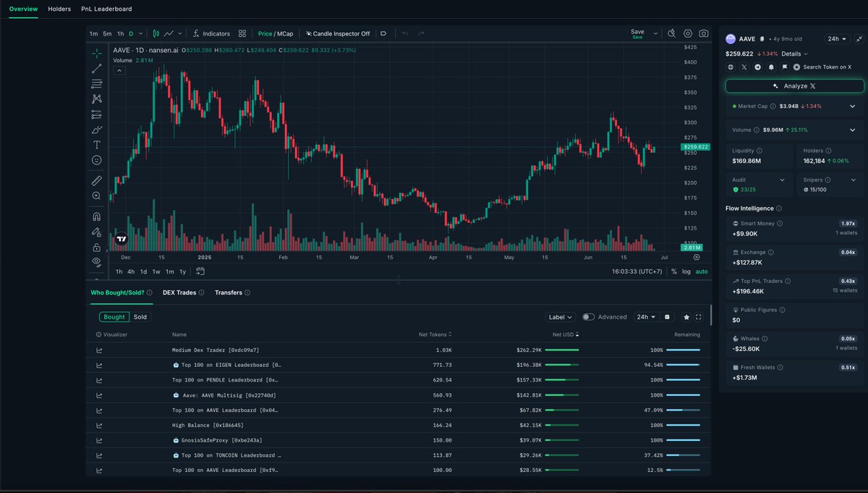868x493 pixels.
Task: Set chart range to 1w
Action: pyautogui.click(x=156, y=271)
